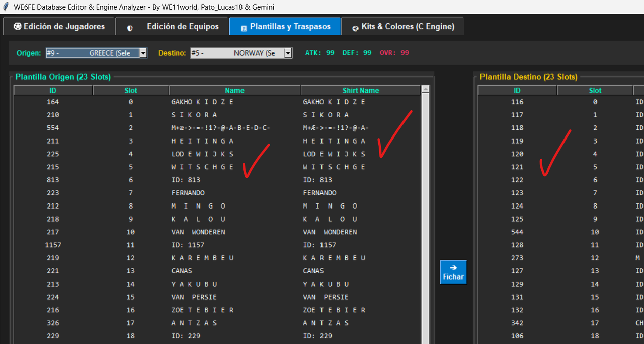Click the ATK: 99 stat label
The height and width of the screenshot is (344, 644).
point(320,53)
